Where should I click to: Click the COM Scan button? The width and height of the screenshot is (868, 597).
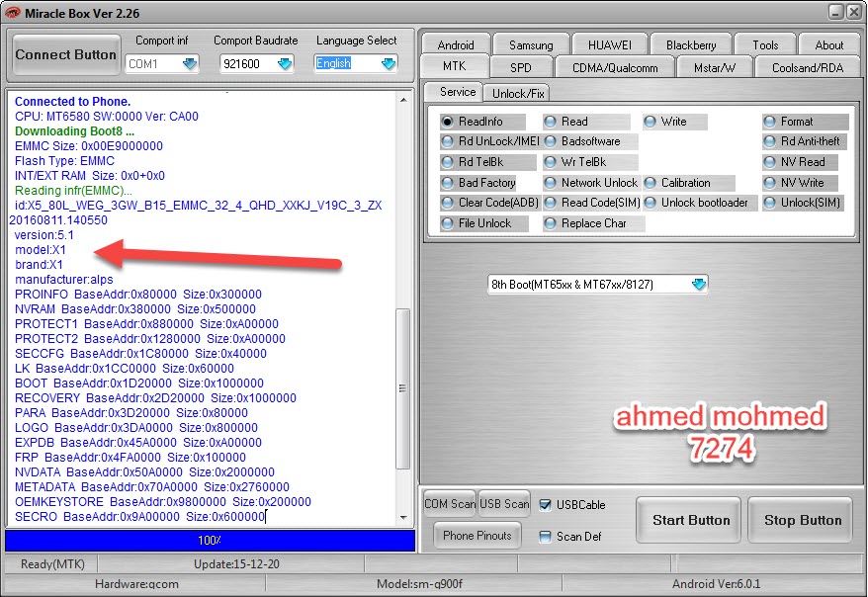[x=450, y=504]
